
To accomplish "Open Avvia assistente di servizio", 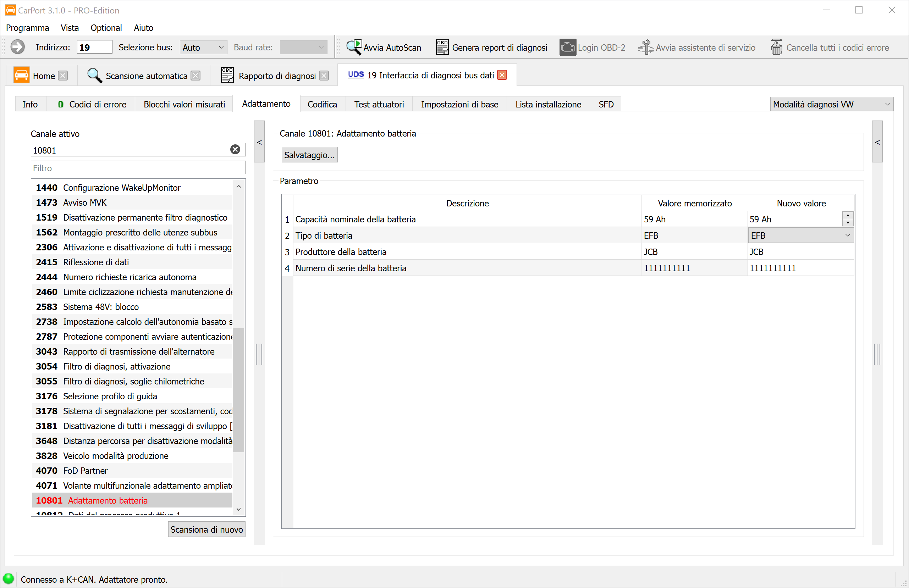I will (697, 48).
